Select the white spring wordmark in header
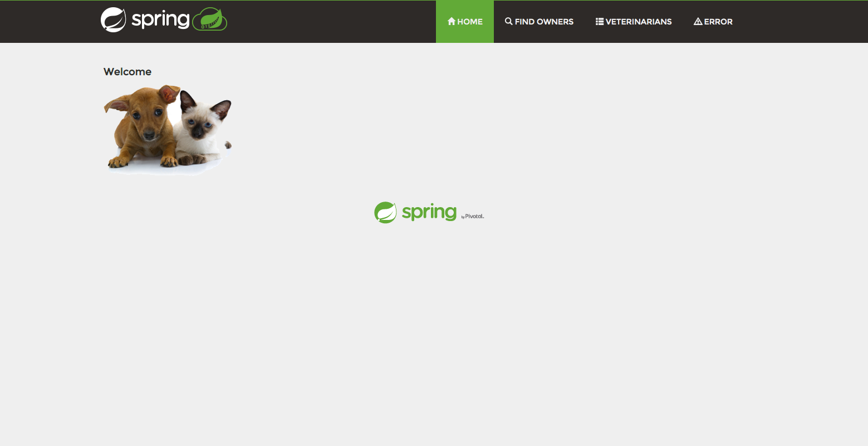868x446 pixels. pyautogui.click(x=160, y=20)
